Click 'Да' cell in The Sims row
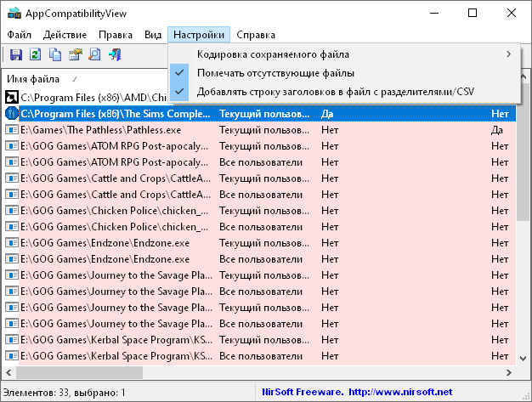Image resolution: width=532 pixels, height=402 pixels. [327, 114]
